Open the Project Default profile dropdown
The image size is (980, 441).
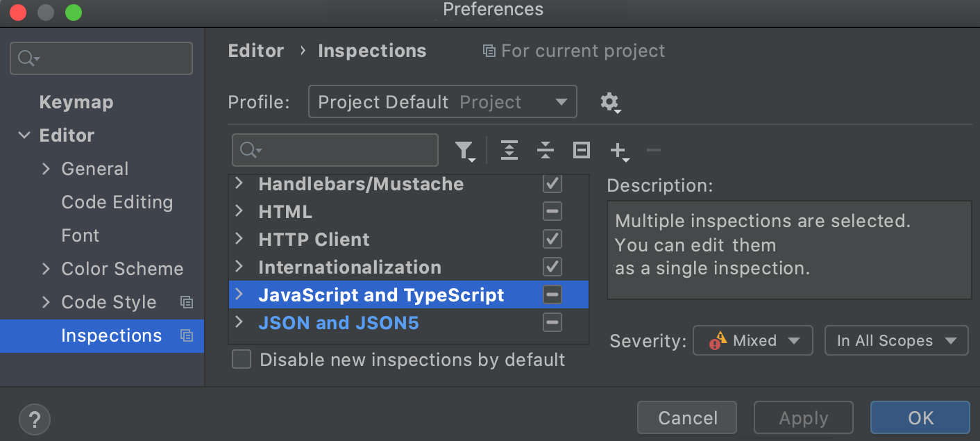(442, 101)
